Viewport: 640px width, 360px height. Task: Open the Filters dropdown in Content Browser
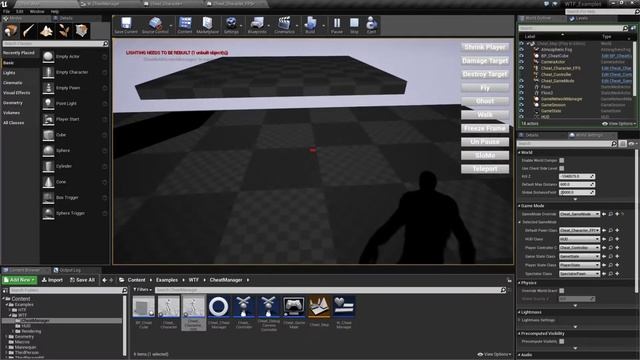pyautogui.click(x=142, y=290)
